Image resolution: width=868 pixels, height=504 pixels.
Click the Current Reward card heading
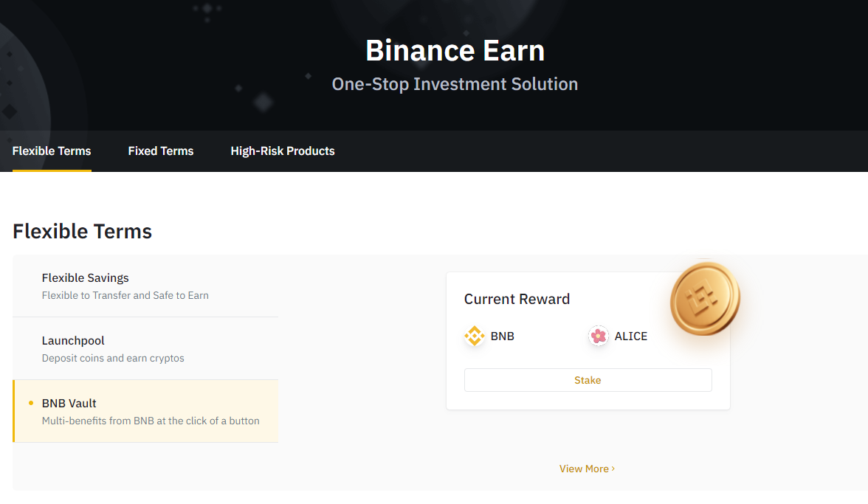[517, 300]
